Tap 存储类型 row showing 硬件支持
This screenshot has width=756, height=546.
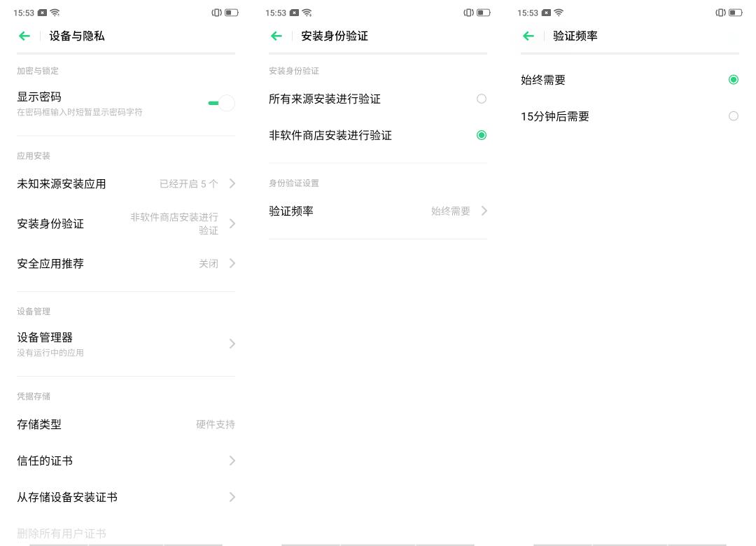126,424
